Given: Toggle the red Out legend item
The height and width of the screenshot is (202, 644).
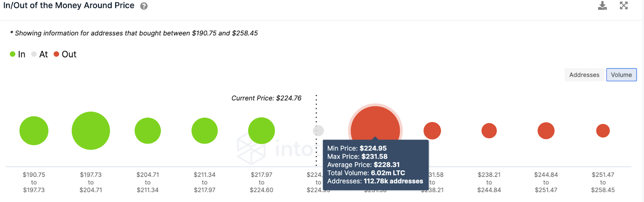Looking at the screenshot, I should 65,54.
